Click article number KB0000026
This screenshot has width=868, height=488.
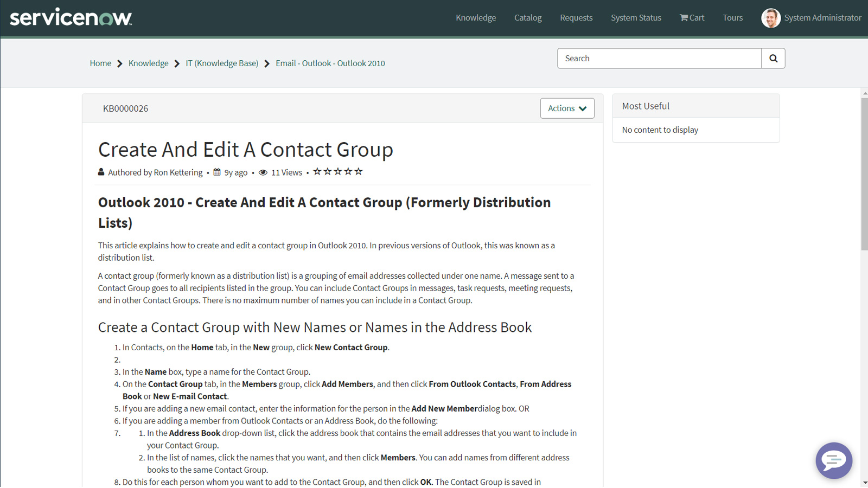point(125,108)
